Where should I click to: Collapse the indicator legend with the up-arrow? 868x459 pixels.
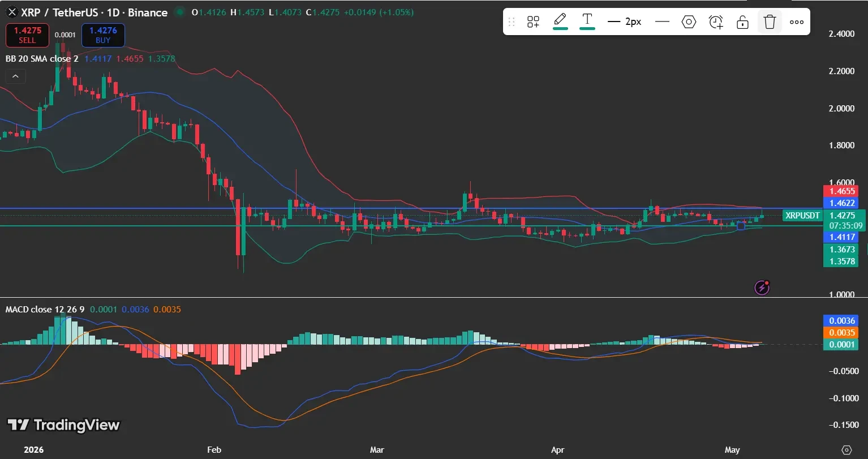[x=15, y=76]
